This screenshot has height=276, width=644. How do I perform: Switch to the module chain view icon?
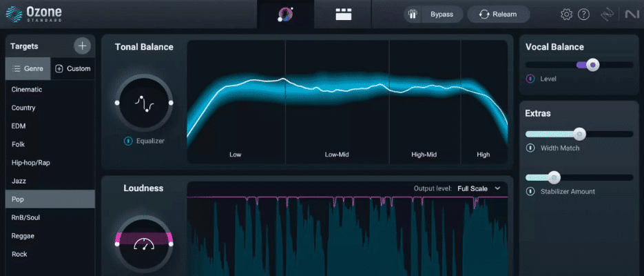[x=344, y=14]
